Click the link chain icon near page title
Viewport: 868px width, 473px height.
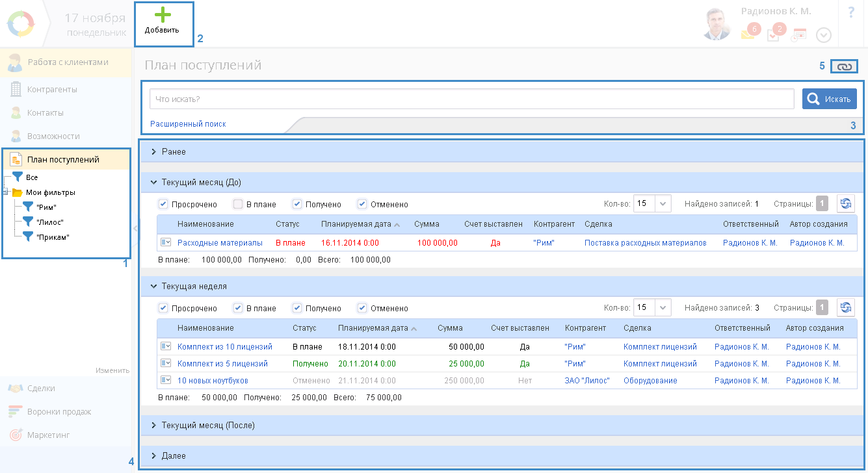(844, 66)
